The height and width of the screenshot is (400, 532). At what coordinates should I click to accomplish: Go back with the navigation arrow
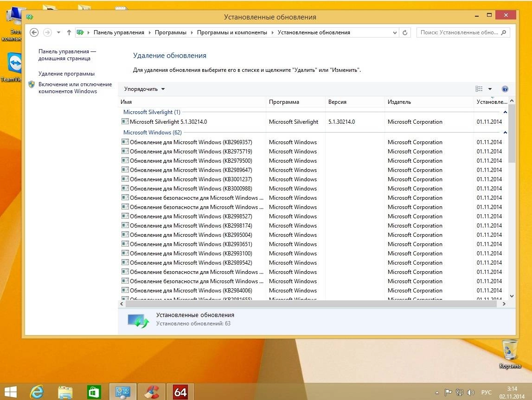[x=34, y=32]
